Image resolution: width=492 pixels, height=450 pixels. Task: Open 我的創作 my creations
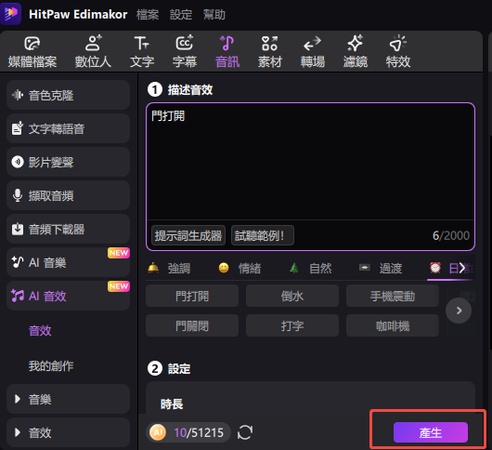tap(51, 366)
